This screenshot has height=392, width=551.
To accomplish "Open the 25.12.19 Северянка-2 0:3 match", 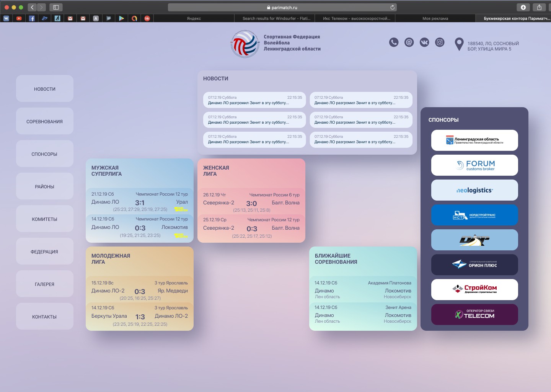I will tap(251, 228).
